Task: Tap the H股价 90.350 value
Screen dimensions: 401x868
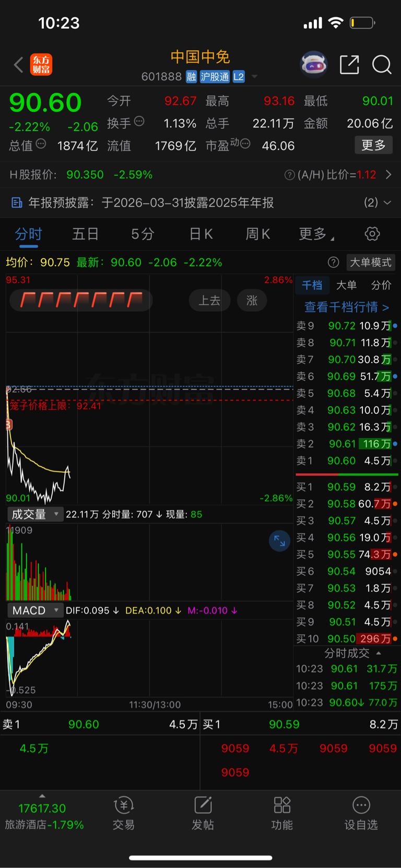Action: pyautogui.click(x=85, y=175)
